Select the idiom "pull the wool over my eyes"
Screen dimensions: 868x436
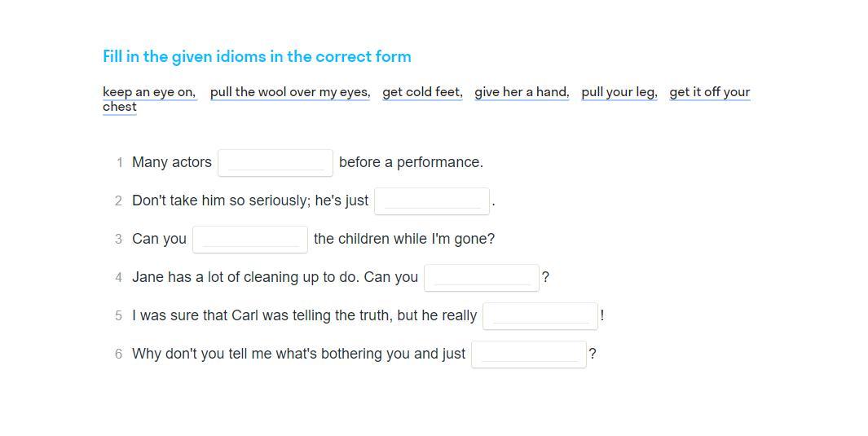289,92
